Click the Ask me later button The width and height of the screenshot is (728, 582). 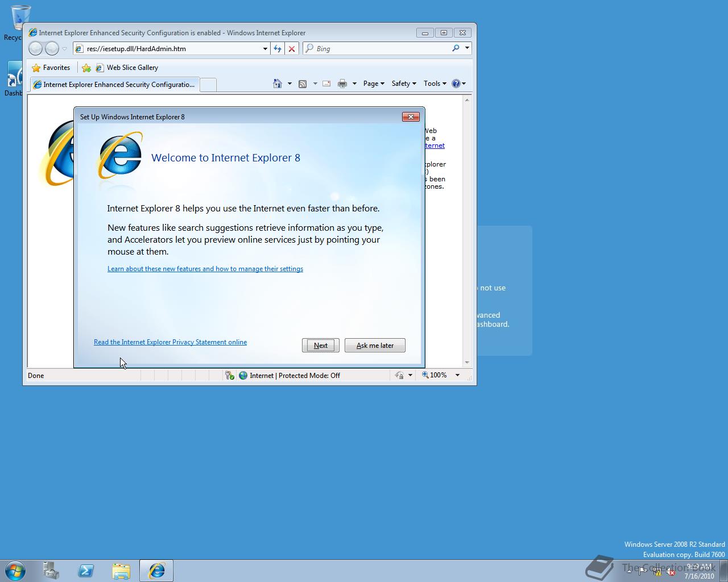point(375,345)
